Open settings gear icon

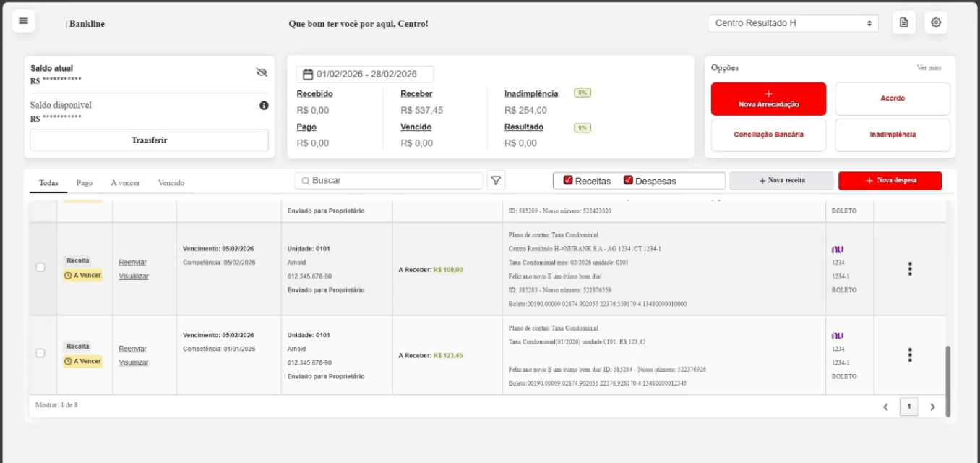[936, 22]
